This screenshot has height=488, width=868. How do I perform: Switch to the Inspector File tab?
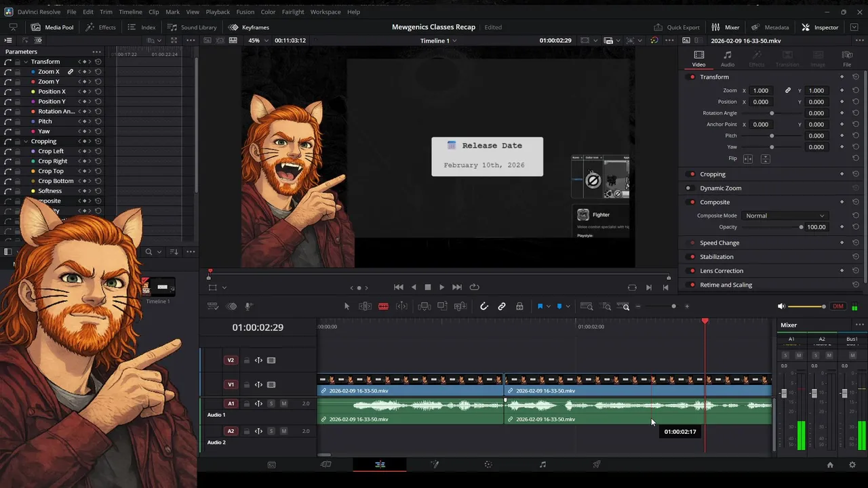coord(847,58)
